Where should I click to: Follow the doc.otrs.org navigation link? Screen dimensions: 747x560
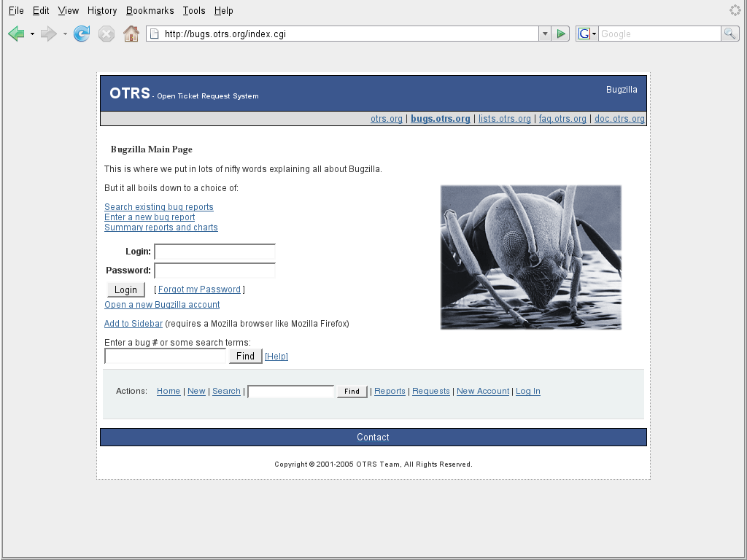click(619, 119)
